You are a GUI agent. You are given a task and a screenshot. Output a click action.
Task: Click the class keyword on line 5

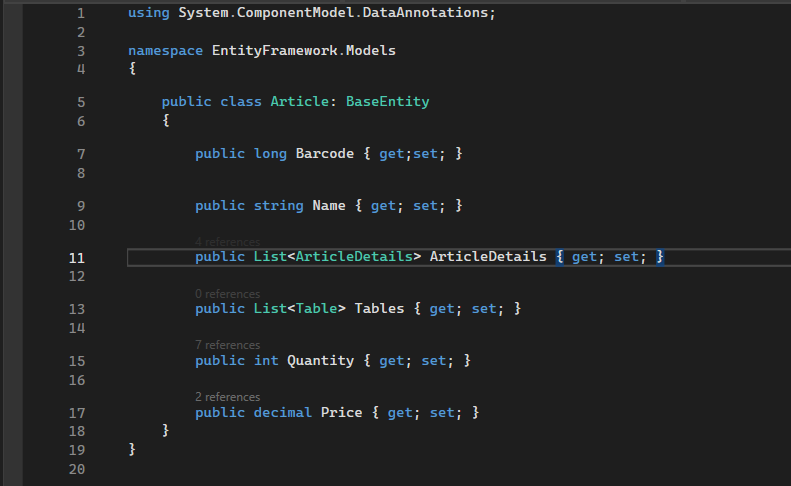coord(241,101)
